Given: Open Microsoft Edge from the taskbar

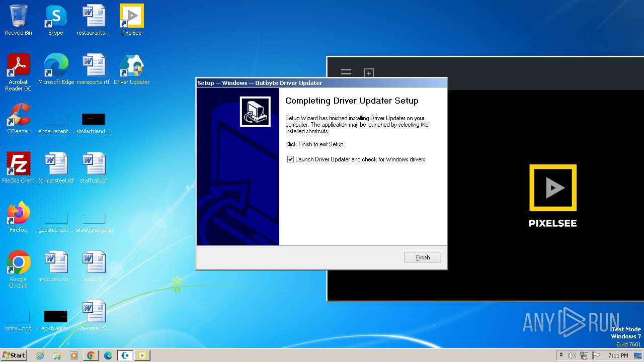Looking at the screenshot, I should [108, 355].
